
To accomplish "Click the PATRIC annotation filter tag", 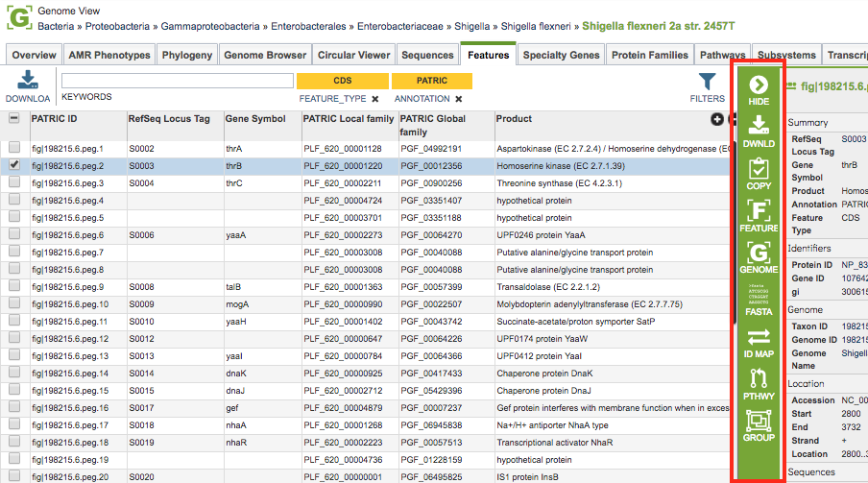I will tap(432, 81).
